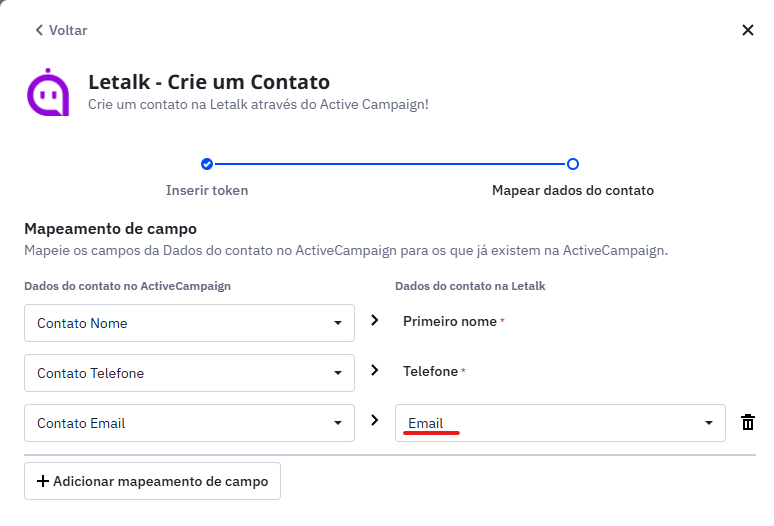
Task: Select the Mapear dados do contato step label
Action: coord(573,190)
